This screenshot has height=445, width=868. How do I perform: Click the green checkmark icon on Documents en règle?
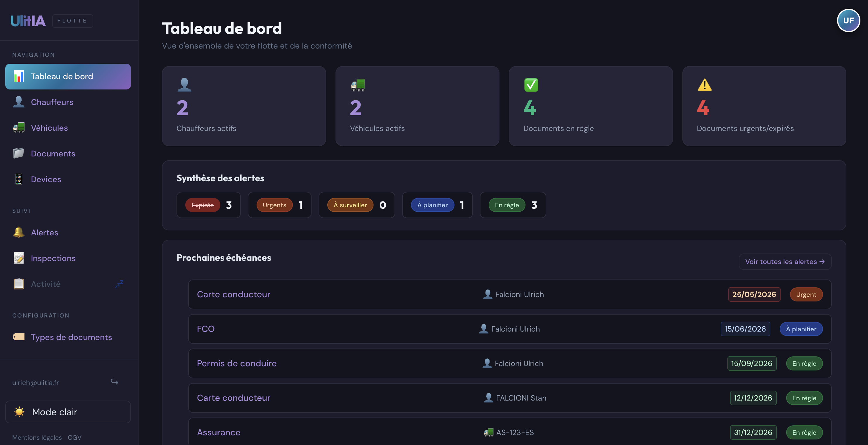point(531,84)
